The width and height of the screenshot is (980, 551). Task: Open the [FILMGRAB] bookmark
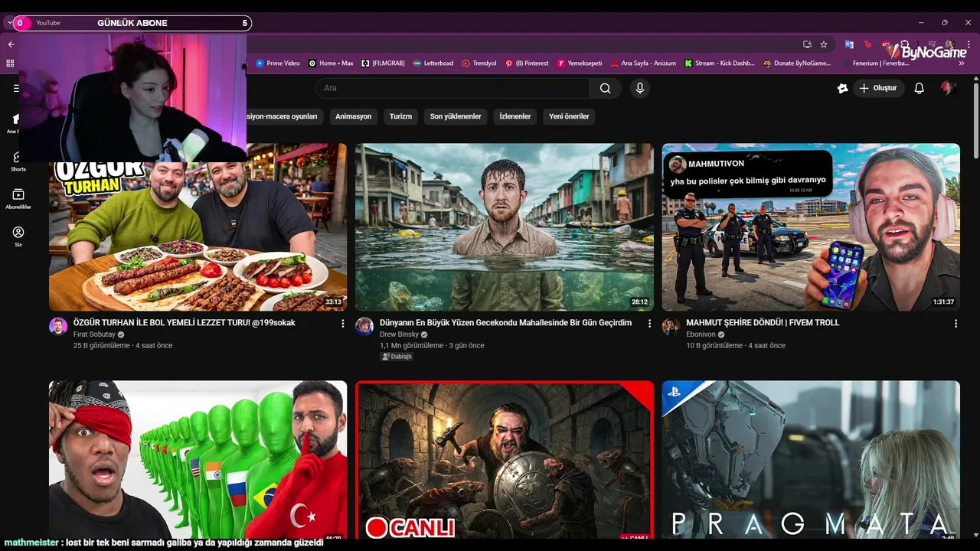383,64
